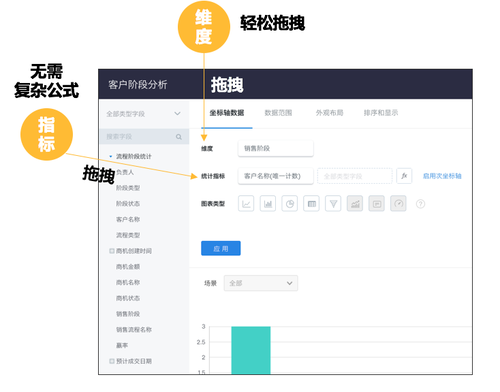Expand the 预计成交日期 date field
The width and height of the screenshot is (500, 392).
[x=112, y=361]
